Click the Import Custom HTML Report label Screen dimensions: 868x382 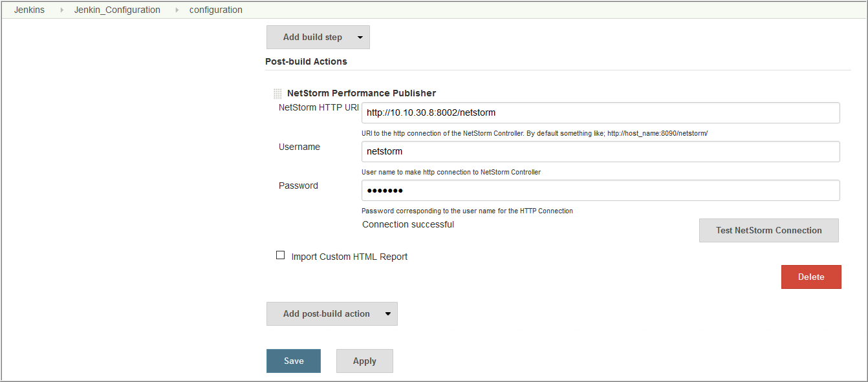(349, 257)
